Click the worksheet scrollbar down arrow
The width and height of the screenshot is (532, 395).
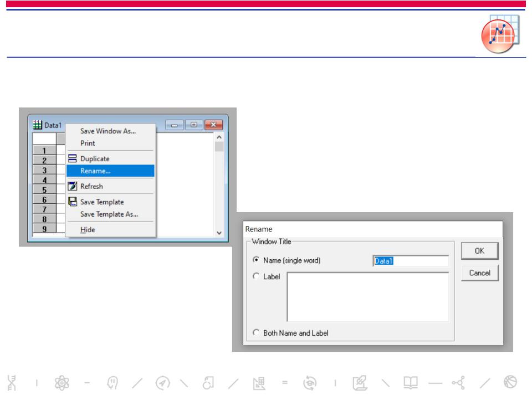219,233
